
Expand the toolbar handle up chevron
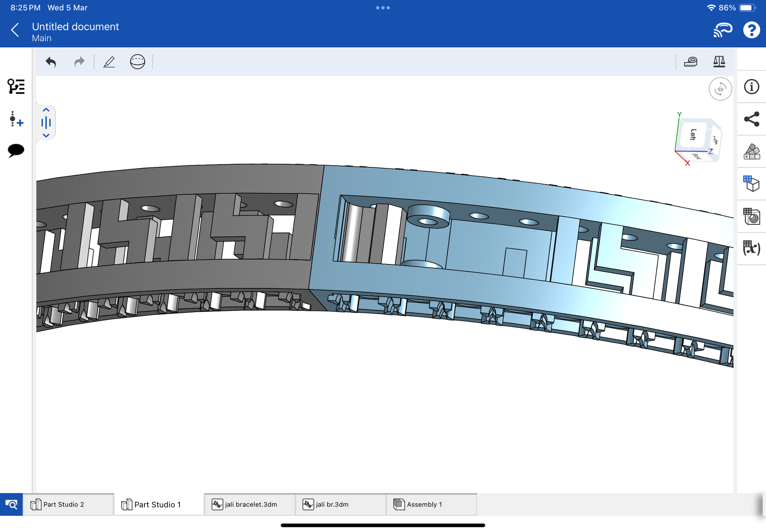pos(46,110)
